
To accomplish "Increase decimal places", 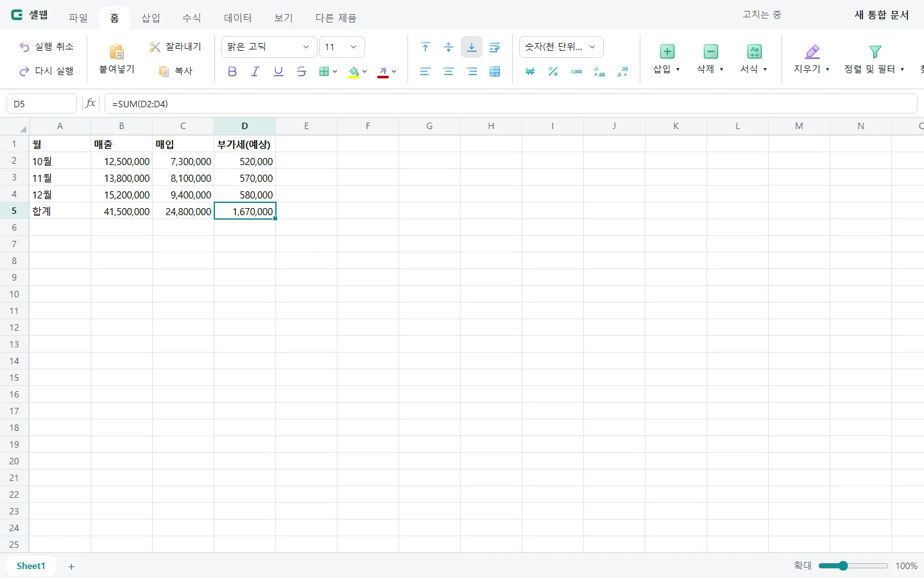I will 599,72.
